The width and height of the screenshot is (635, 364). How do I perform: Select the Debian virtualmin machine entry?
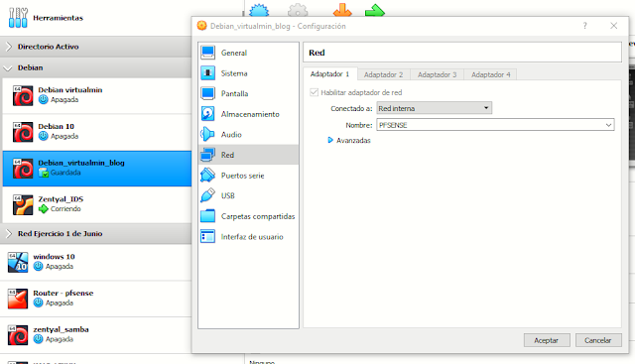pos(97,95)
